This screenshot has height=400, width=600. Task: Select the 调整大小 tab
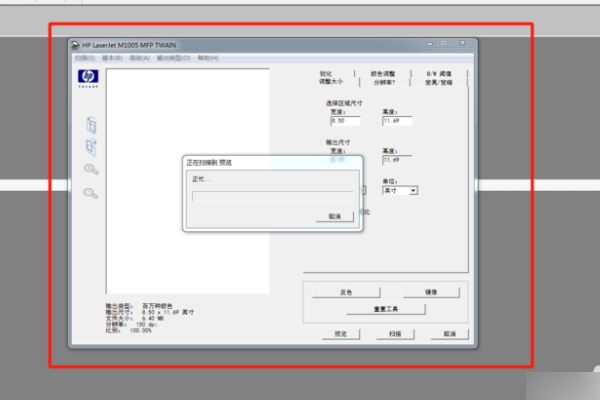[x=331, y=82]
